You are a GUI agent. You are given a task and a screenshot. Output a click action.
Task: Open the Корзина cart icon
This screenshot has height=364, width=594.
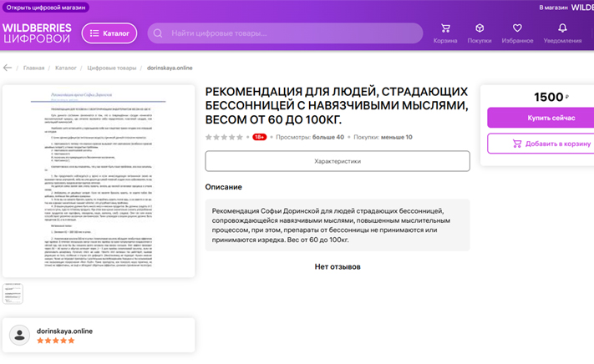click(444, 29)
